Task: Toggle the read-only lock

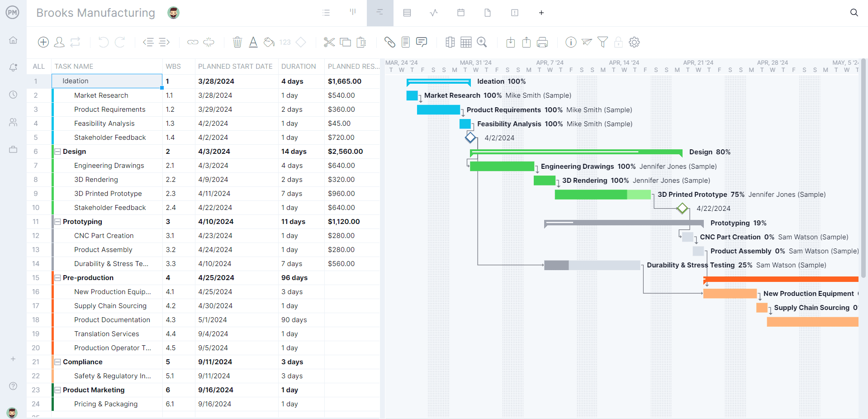Action: point(618,42)
